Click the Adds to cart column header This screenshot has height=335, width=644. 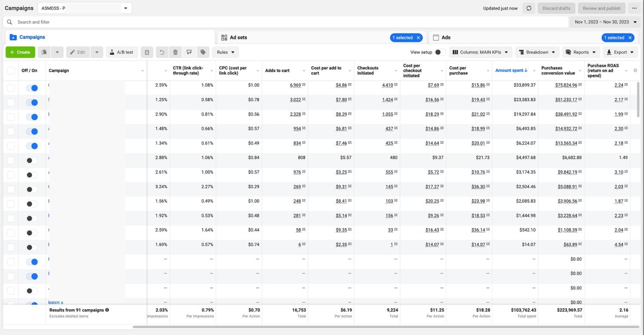pos(277,70)
